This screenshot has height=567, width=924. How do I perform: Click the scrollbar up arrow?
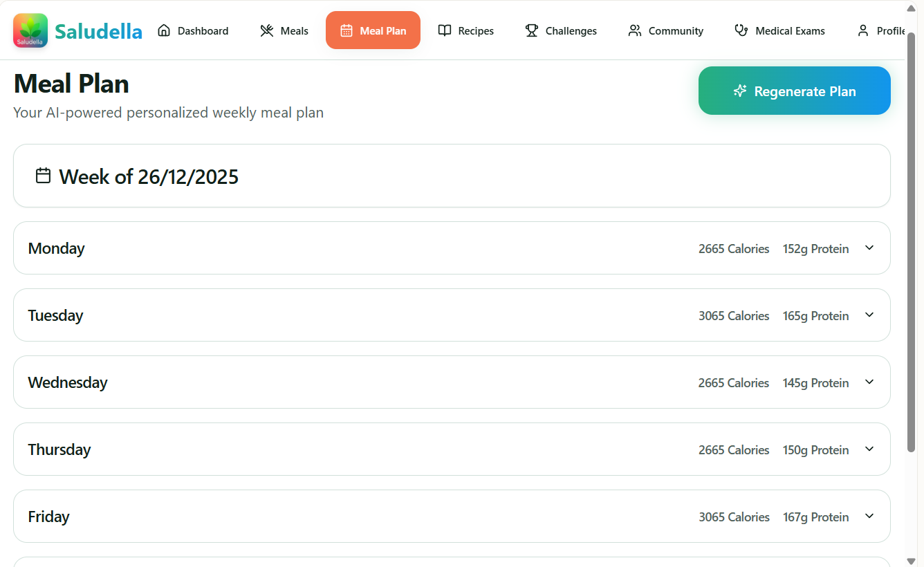911,7
